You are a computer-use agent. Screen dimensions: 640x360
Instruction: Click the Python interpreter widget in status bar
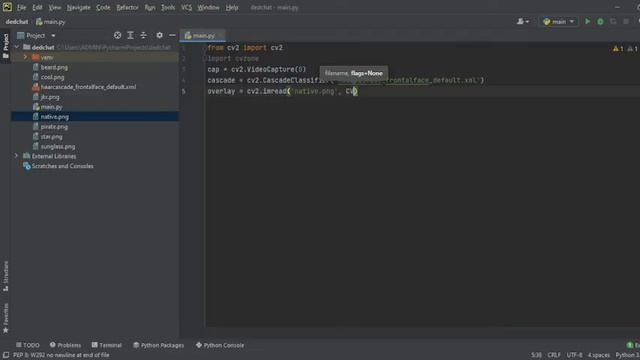point(627,355)
